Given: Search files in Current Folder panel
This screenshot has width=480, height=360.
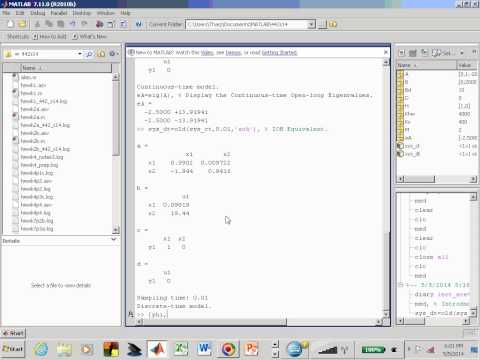Looking at the screenshot, I should click(89, 54).
